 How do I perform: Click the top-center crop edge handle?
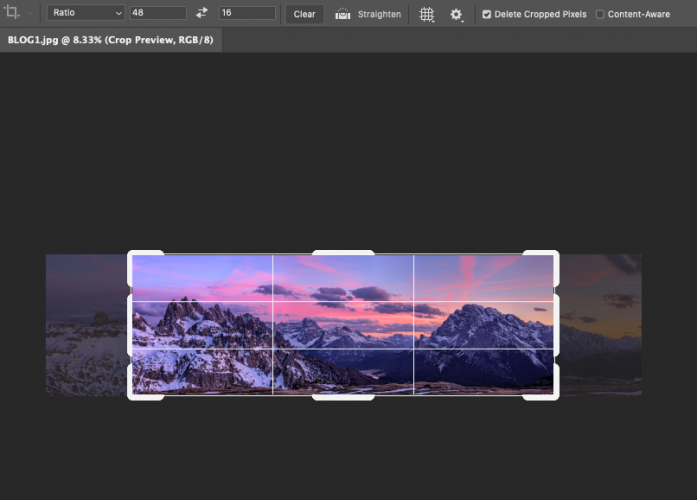tap(343, 253)
